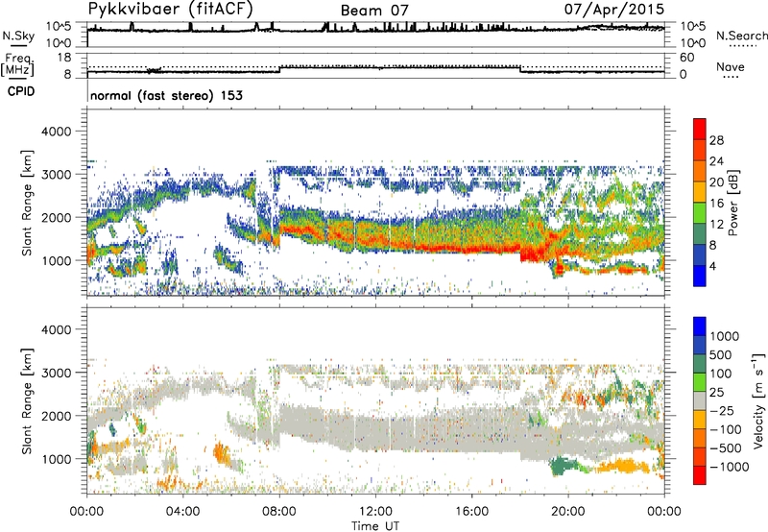Click the Velocity [m s-1] colorbar label
Viewport: 768px width, 532px height.
click(758, 400)
